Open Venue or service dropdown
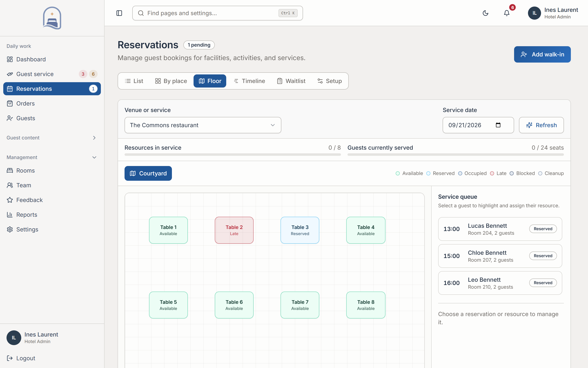This screenshot has width=588, height=368. click(x=203, y=125)
